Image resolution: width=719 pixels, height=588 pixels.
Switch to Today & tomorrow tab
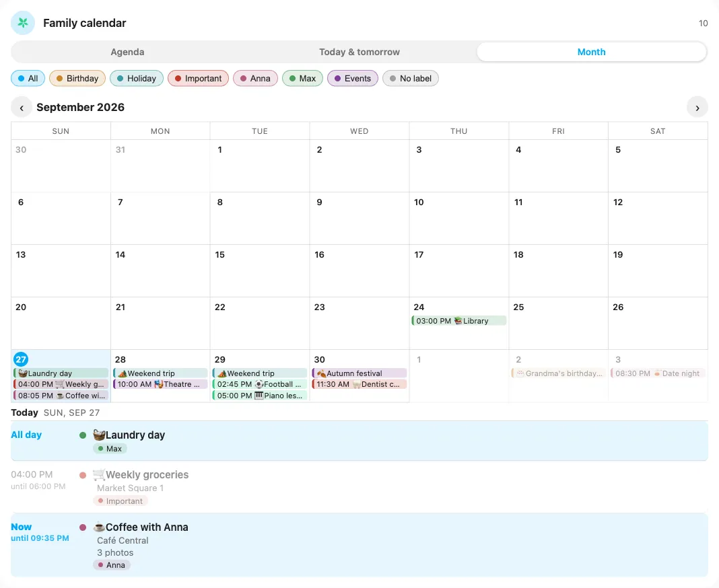pos(359,52)
